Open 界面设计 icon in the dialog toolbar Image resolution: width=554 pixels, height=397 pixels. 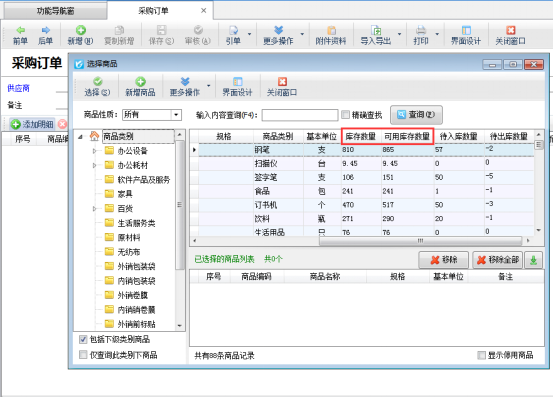point(237,82)
